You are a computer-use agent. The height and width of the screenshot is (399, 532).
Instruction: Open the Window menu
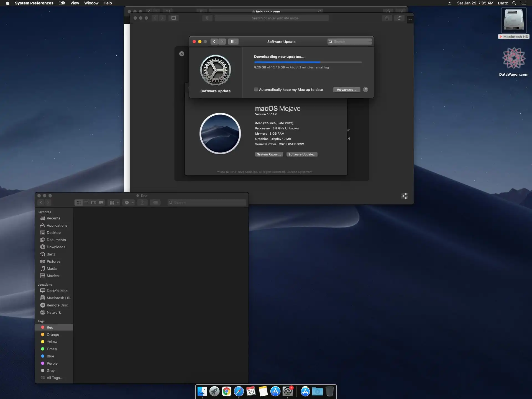pos(91,3)
